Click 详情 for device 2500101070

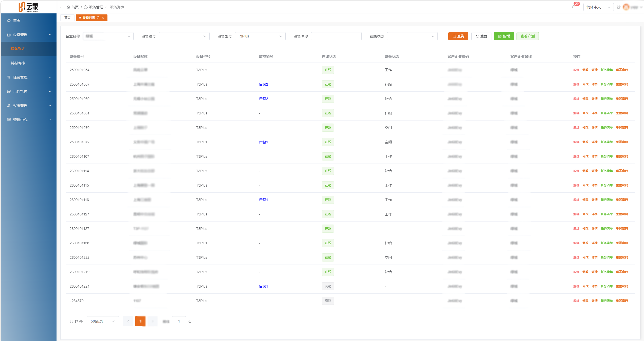coord(595,128)
